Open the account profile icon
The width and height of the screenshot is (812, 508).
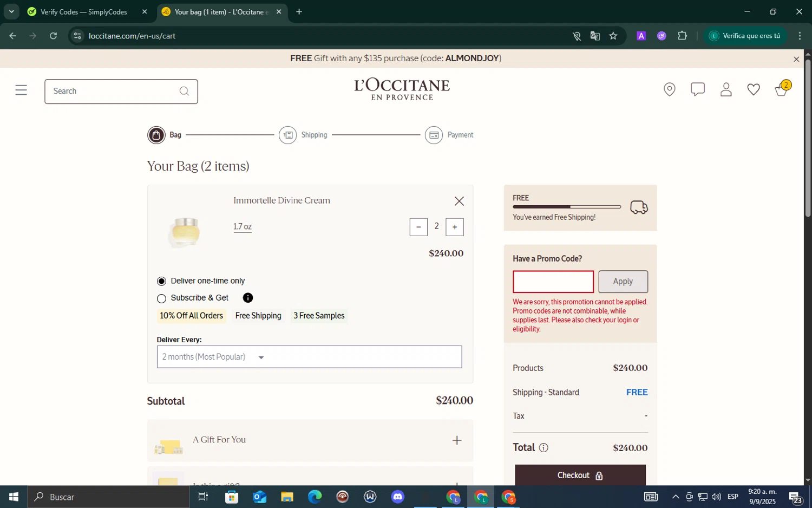[x=726, y=90]
